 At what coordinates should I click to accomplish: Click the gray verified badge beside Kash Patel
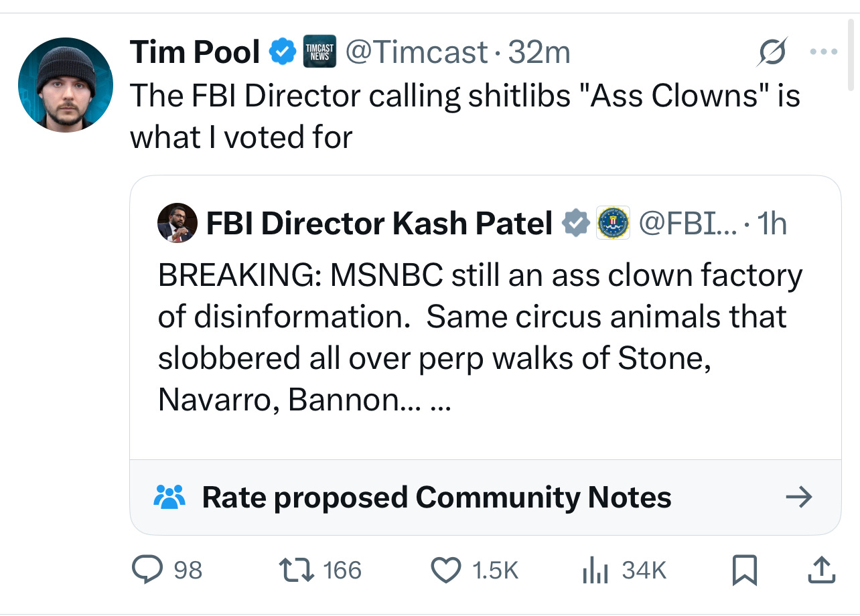576,223
